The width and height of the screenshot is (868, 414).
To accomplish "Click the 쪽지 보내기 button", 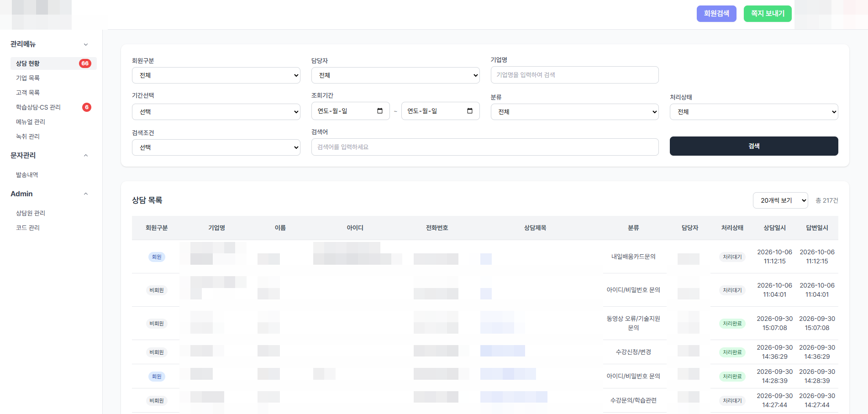I will click(x=768, y=14).
